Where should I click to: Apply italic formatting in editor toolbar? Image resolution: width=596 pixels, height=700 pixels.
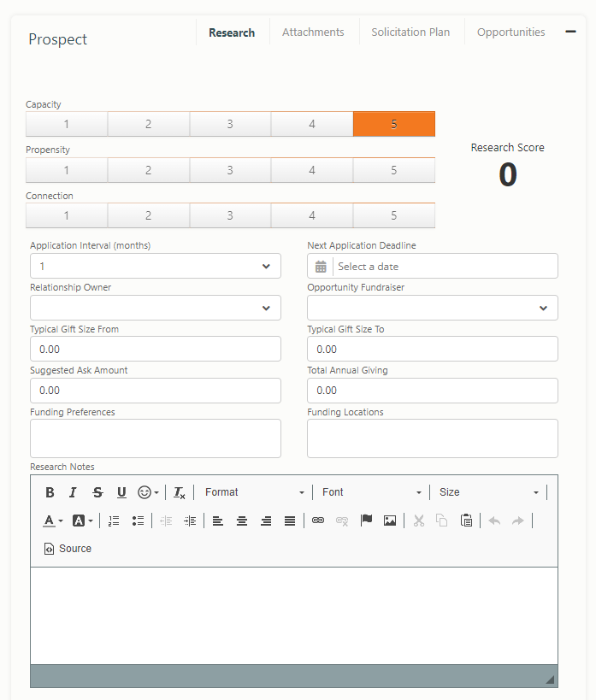tap(73, 492)
